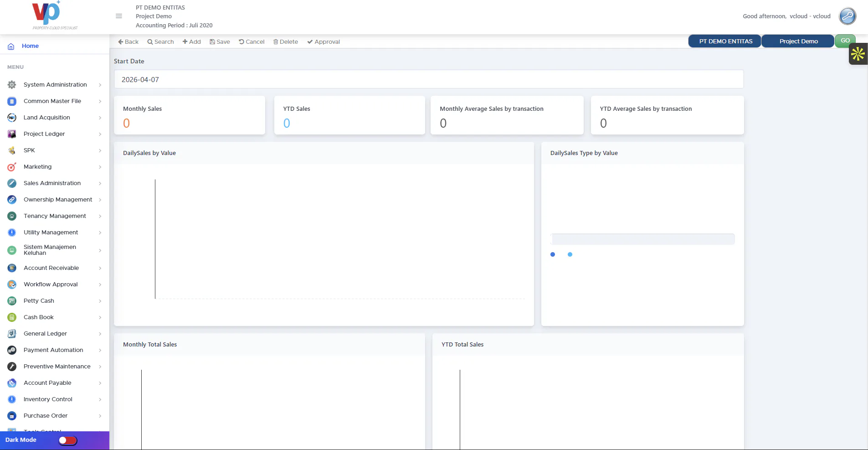Click the Home house icon
868x450 pixels.
(x=11, y=46)
